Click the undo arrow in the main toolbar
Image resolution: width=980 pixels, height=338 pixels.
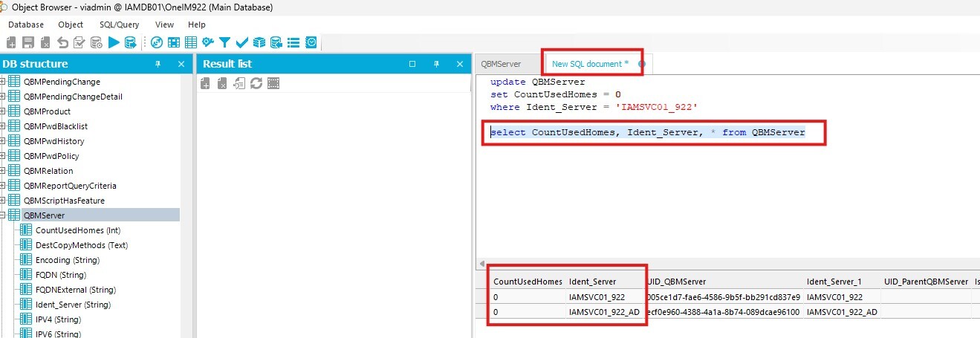[x=62, y=42]
